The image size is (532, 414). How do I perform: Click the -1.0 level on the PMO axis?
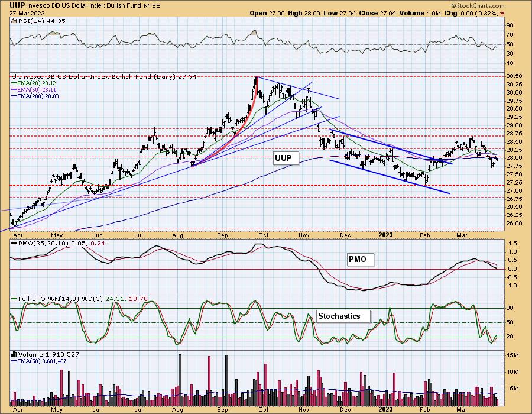click(512, 286)
